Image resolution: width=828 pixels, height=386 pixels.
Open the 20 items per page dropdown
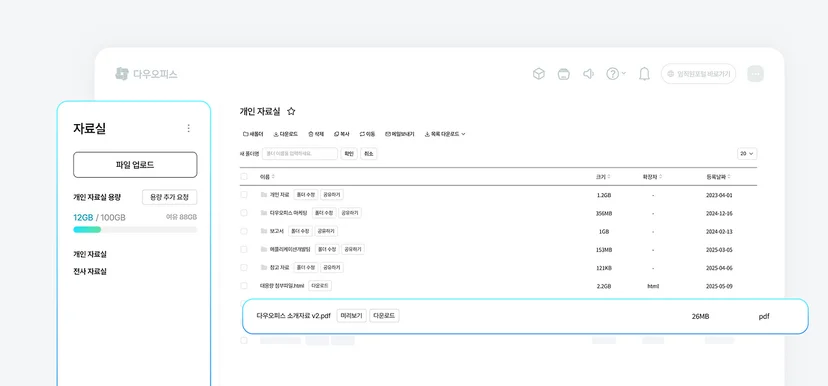click(747, 154)
